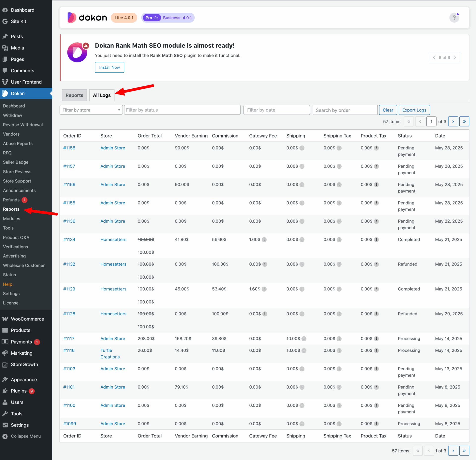
Task: Click the Install Now button
Action: (x=109, y=67)
